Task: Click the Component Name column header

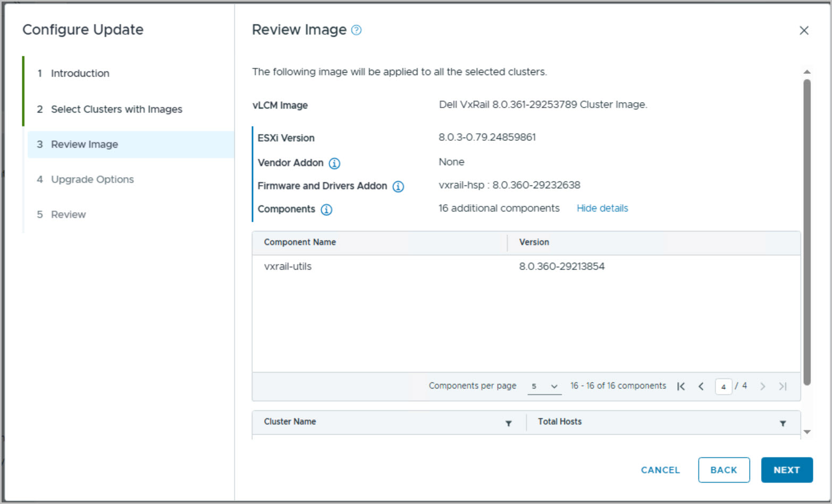Action: coord(300,242)
